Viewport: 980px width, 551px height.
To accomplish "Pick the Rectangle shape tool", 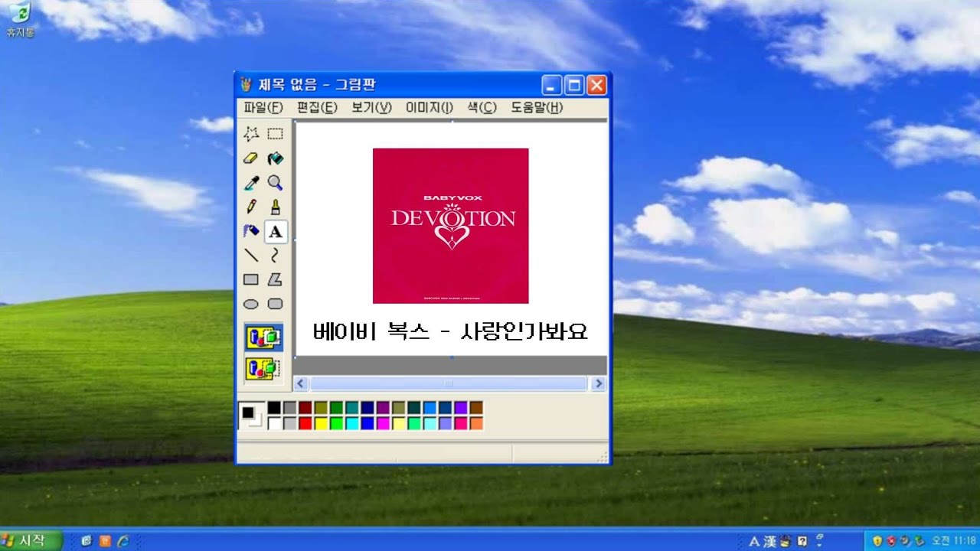I will click(x=251, y=279).
